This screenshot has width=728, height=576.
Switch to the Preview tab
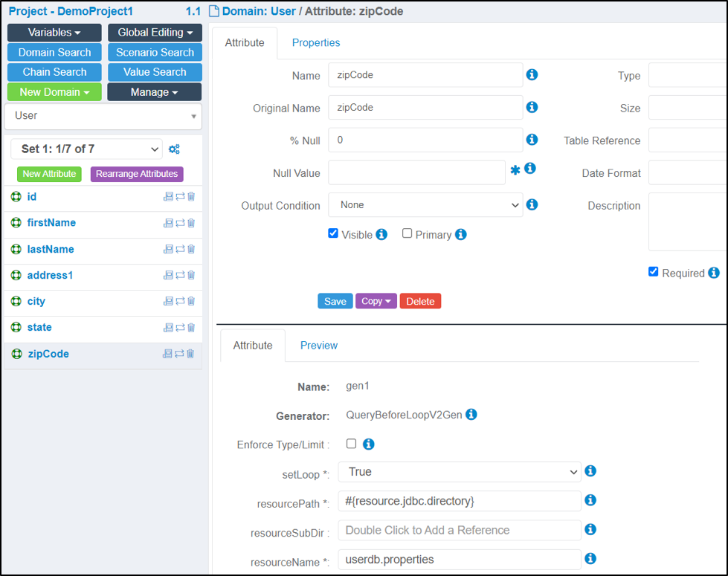(319, 346)
